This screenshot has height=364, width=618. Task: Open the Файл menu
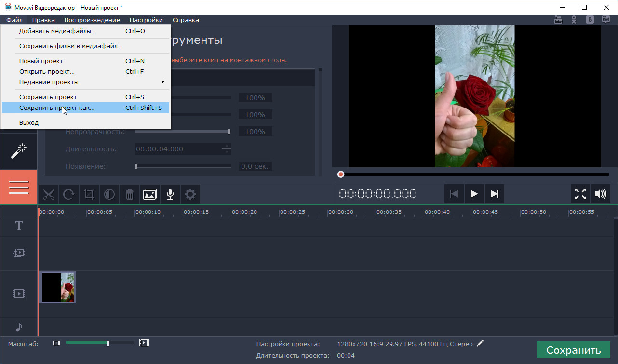coord(14,20)
